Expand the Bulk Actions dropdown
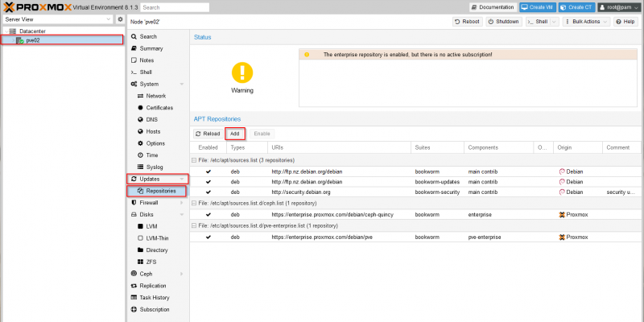 coord(584,22)
